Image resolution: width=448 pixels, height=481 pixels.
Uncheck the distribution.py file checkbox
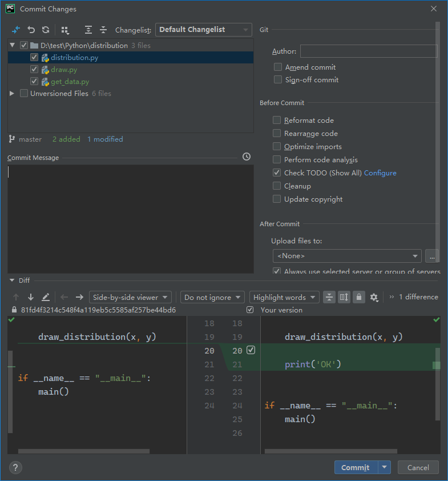pyautogui.click(x=34, y=57)
